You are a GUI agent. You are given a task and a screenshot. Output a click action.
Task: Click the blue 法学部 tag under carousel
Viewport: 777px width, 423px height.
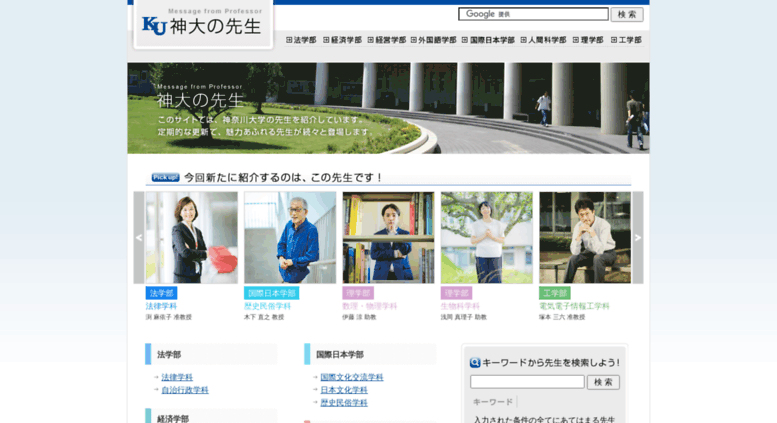[x=162, y=293]
